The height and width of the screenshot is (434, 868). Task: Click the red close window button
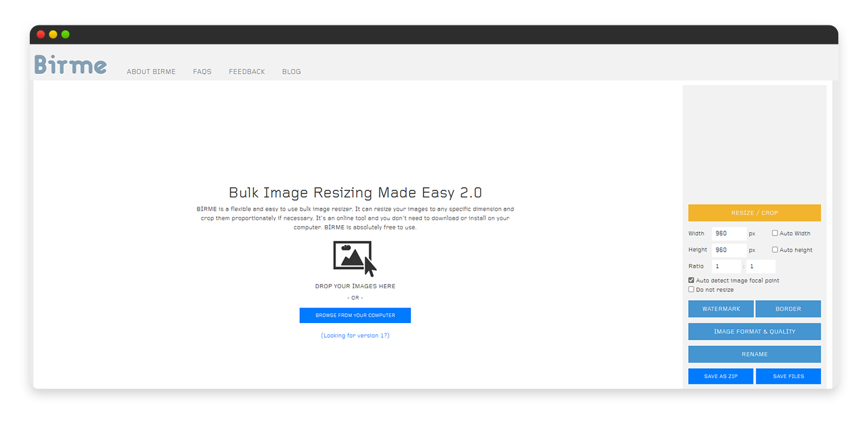(x=41, y=34)
